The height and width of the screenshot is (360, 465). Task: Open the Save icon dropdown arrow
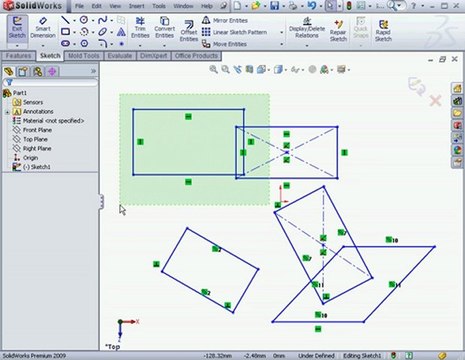[x=283, y=6]
